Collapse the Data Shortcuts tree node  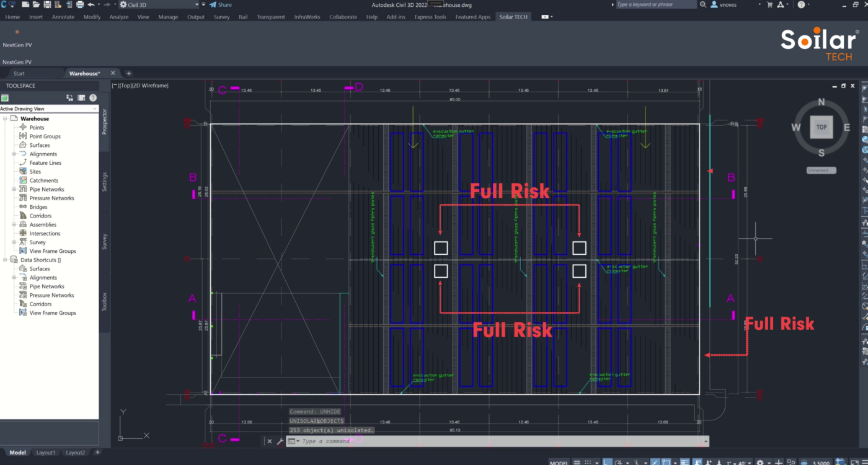pyautogui.click(x=5, y=260)
